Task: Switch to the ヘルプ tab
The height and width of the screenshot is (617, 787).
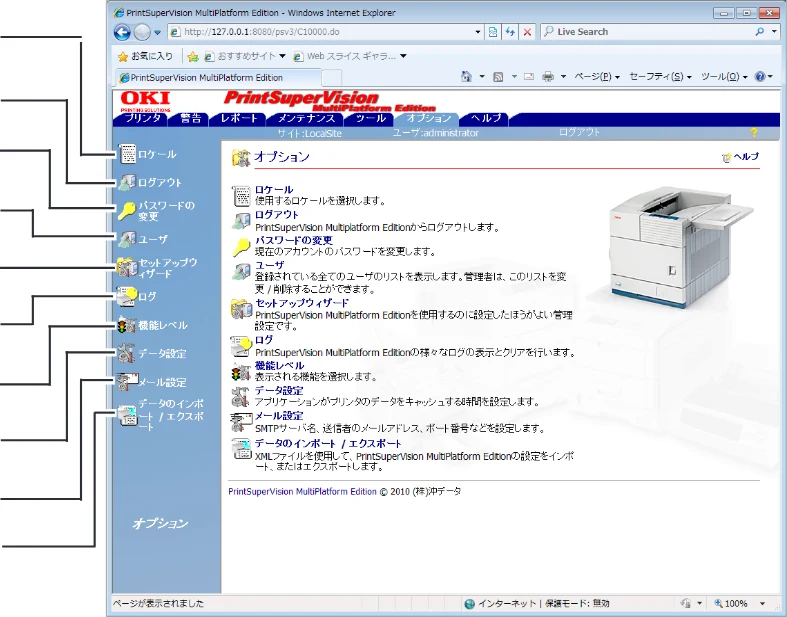Action: [x=486, y=118]
